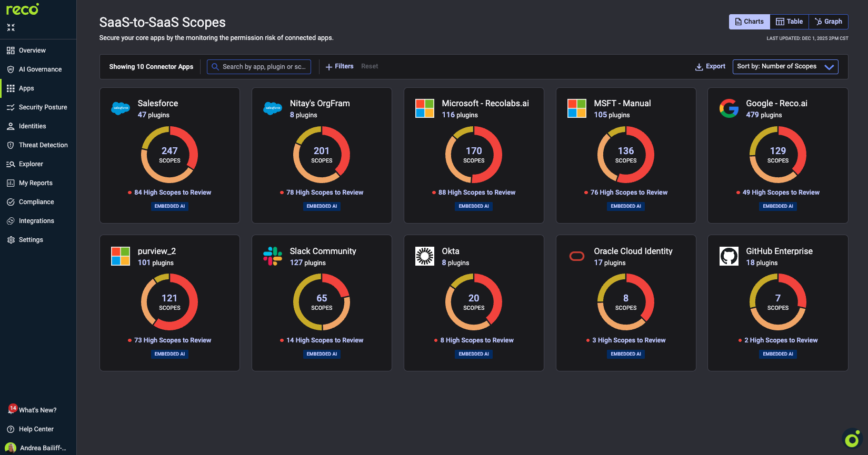Click the Identities person icon

pos(11,126)
